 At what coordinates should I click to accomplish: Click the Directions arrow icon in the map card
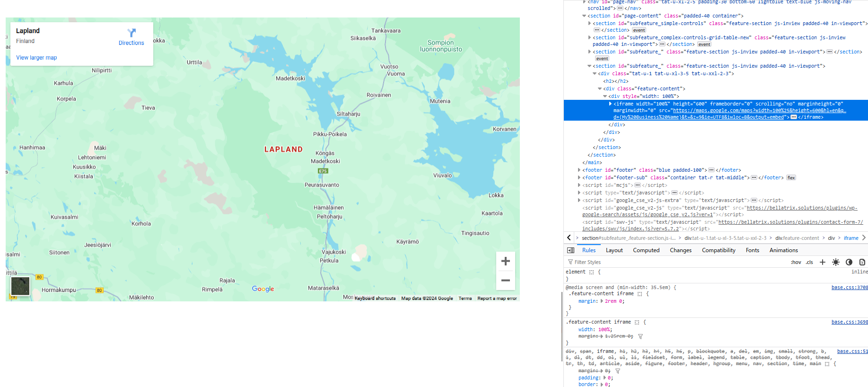132,33
